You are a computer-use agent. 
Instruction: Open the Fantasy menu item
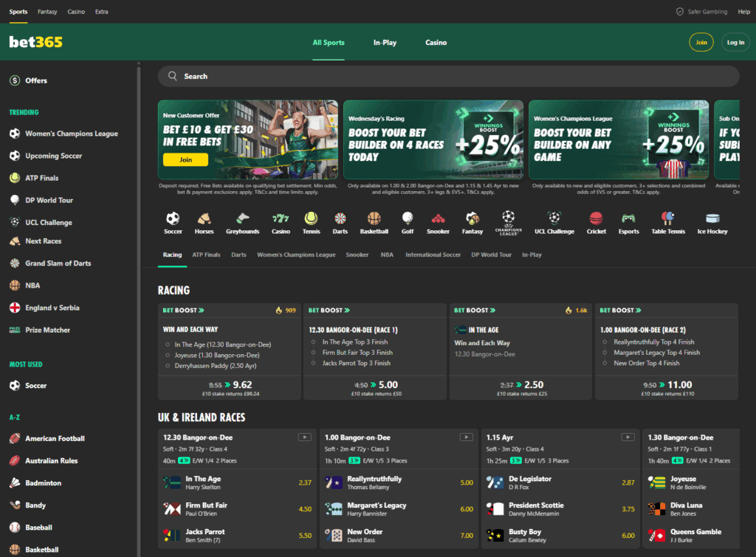pos(47,11)
